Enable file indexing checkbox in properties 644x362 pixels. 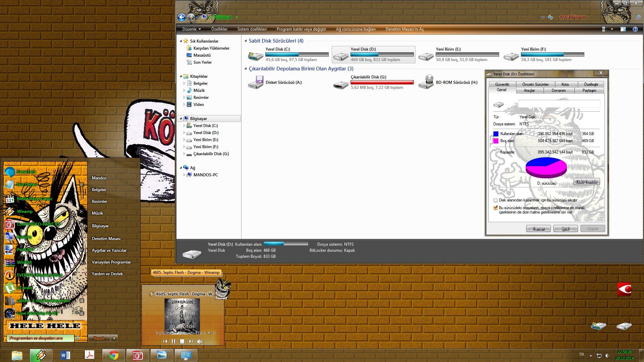[x=495, y=208]
